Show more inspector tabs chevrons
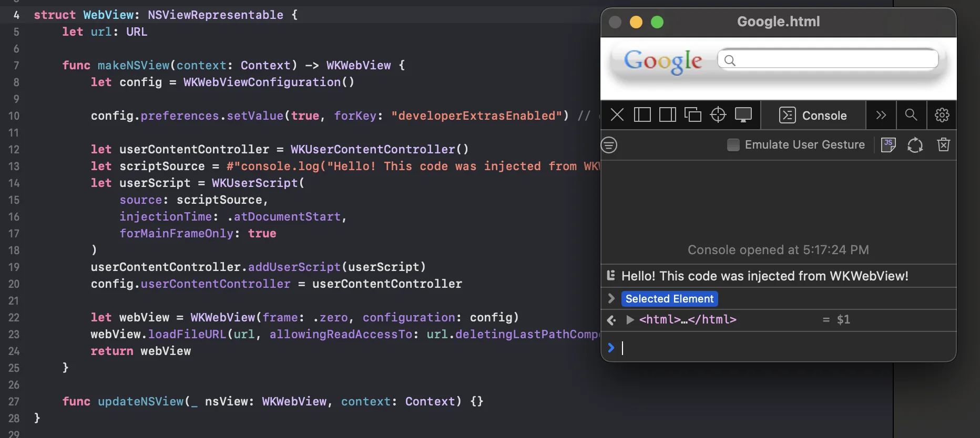Image resolution: width=980 pixels, height=438 pixels. point(881,115)
